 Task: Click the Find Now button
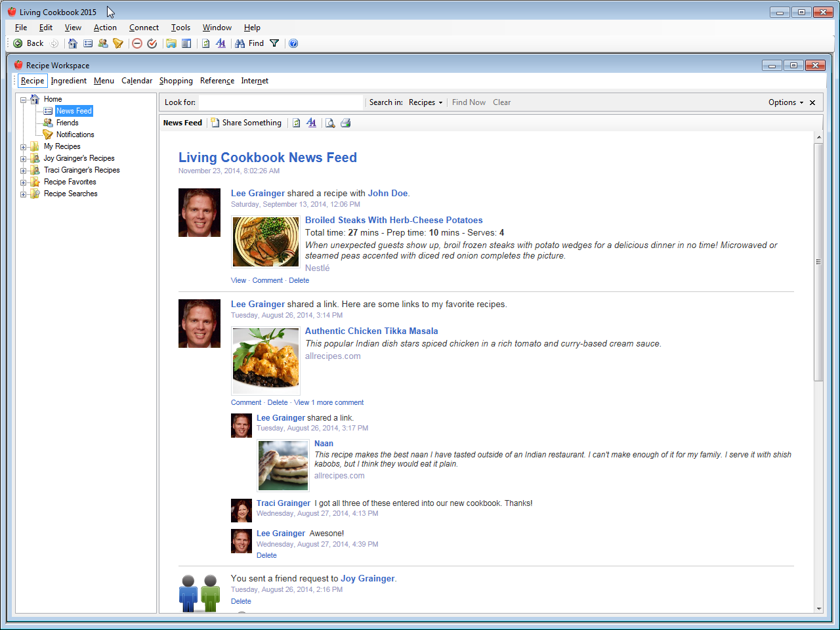(x=469, y=102)
